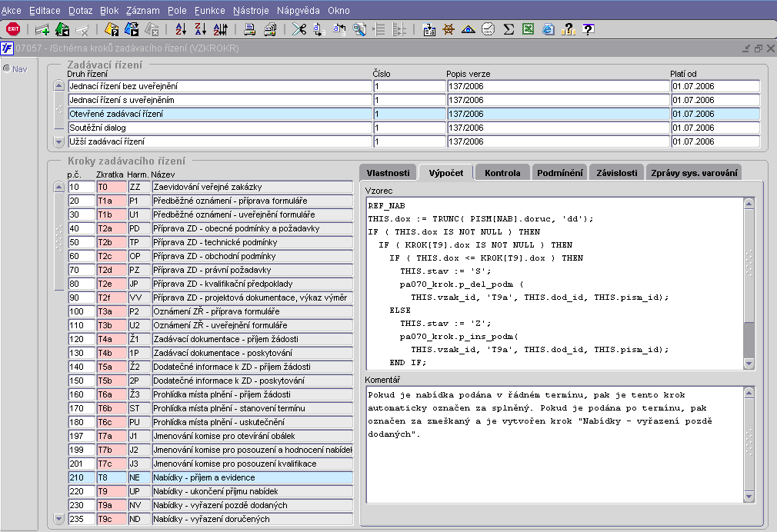Viewport: 777px width, 532px height.
Task: Open the Záznam menu
Action: (x=143, y=11)
